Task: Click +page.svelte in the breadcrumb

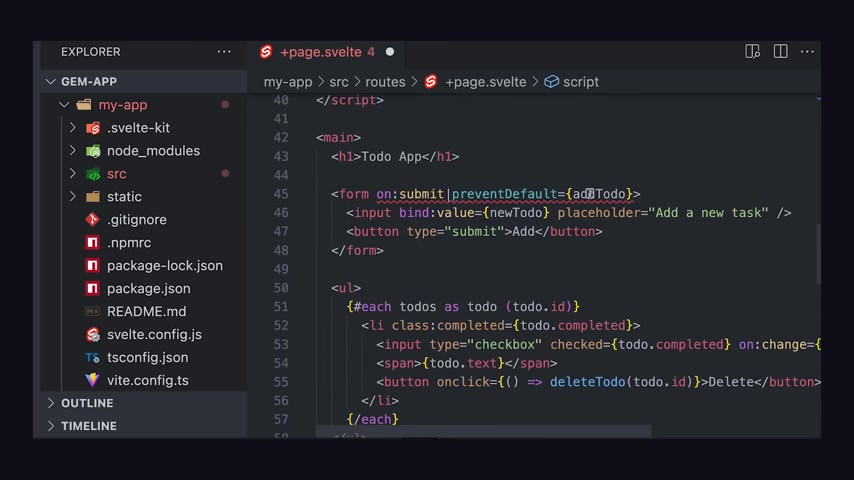Action: point(486,82)
